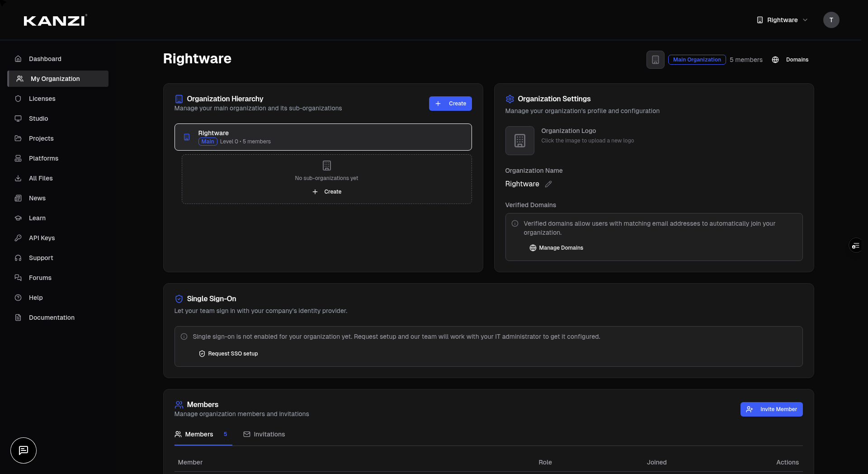Screen dimensions: 868x474
Task: Open the Rightware organization switcher dropdown
Action: (x=782, y=20)
